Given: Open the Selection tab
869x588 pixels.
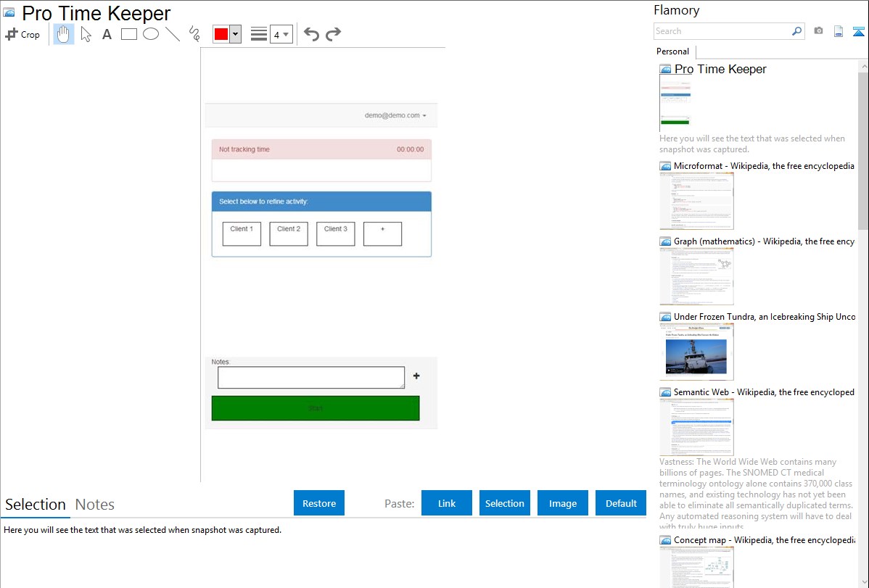Looking at the screenshot, I should (x=36, y=505).
